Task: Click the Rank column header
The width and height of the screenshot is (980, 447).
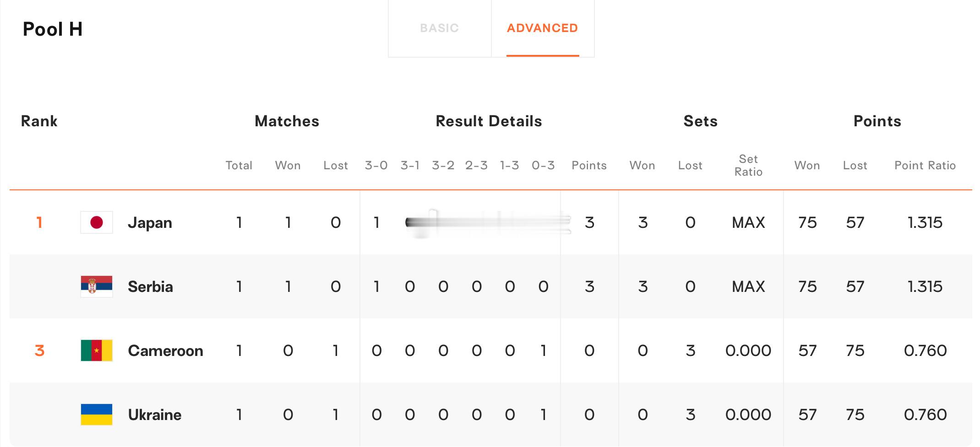Action: [39, 121]
